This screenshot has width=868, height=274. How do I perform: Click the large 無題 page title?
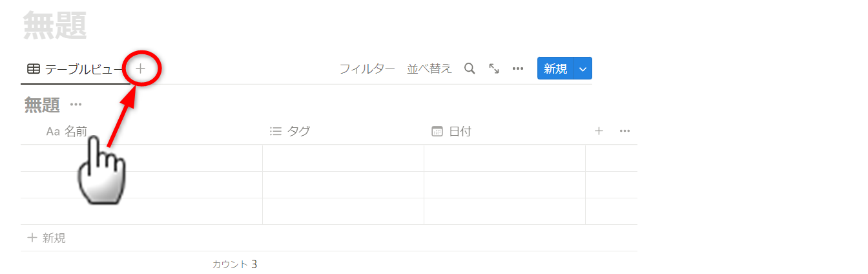point(55,26)
